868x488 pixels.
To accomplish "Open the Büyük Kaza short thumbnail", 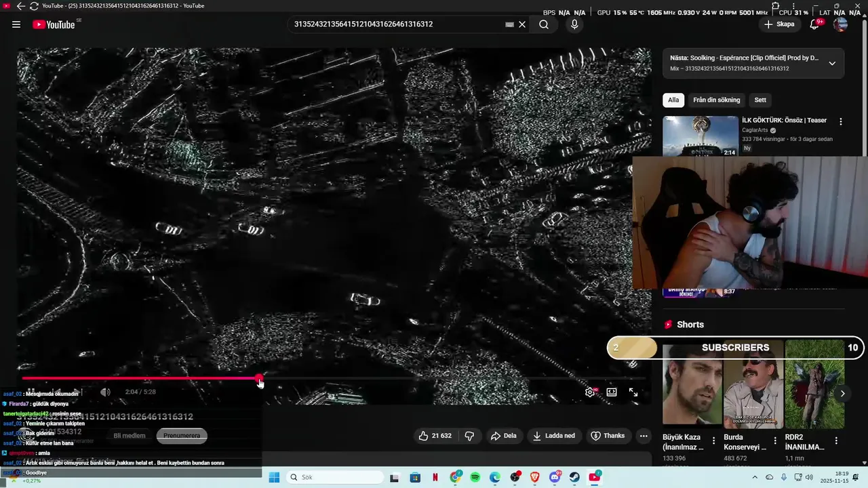I will coord(692,384).
